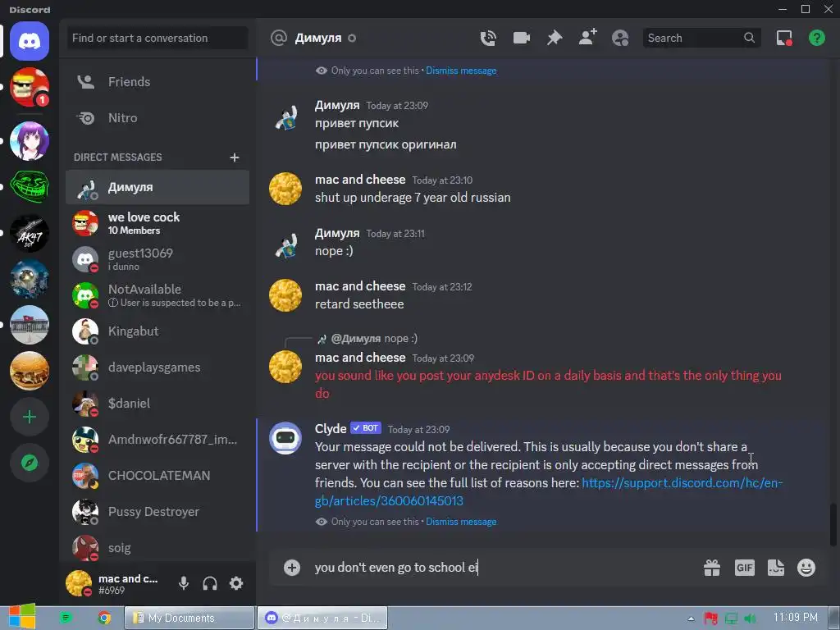Click Димуля name at 23:11 message

[337, 233]
